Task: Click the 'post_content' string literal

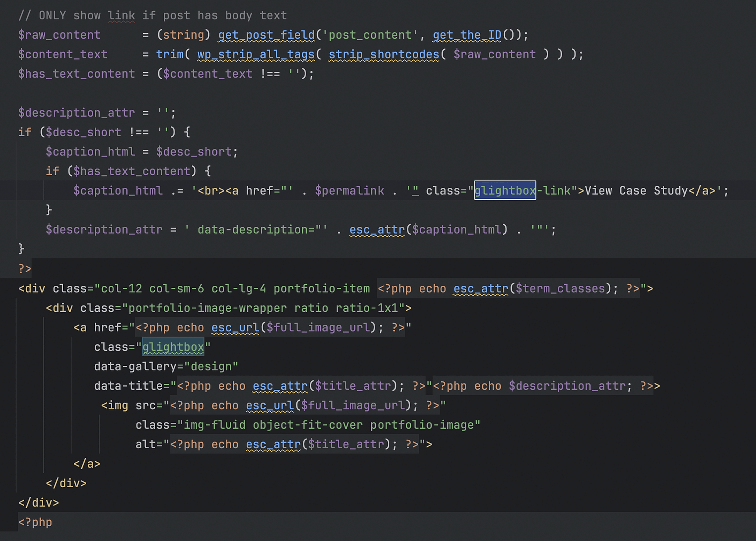Action: click(x=370, y=35)
